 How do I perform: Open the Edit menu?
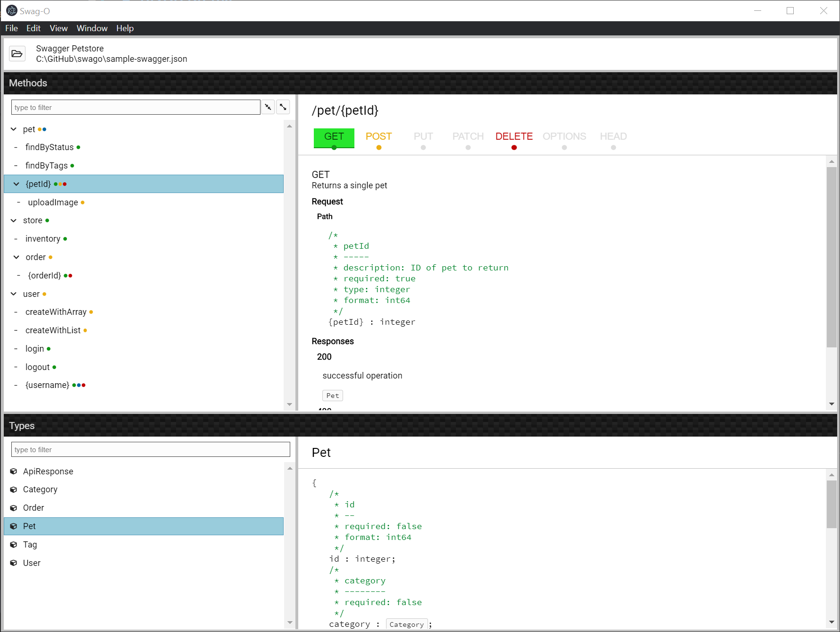(34, 28)
